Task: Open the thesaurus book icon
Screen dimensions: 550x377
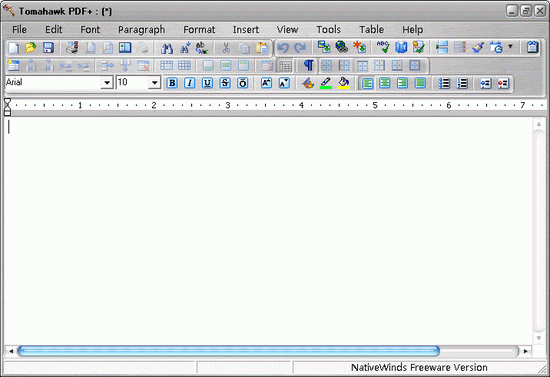Action: (401, 47)
